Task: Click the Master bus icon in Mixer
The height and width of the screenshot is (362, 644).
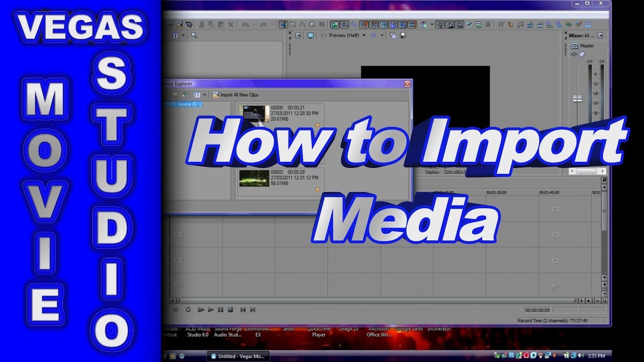Action: pyautogui.click(x=575, y=46)
